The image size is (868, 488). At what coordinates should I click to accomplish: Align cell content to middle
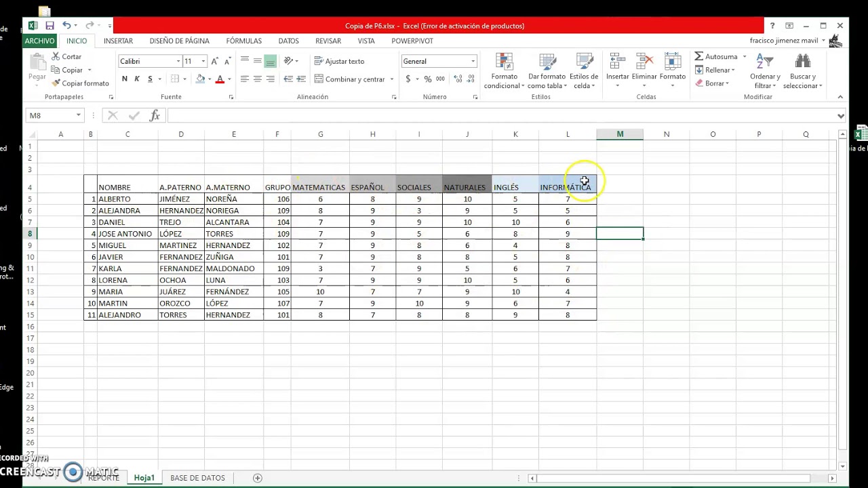[x=258, y=61]
